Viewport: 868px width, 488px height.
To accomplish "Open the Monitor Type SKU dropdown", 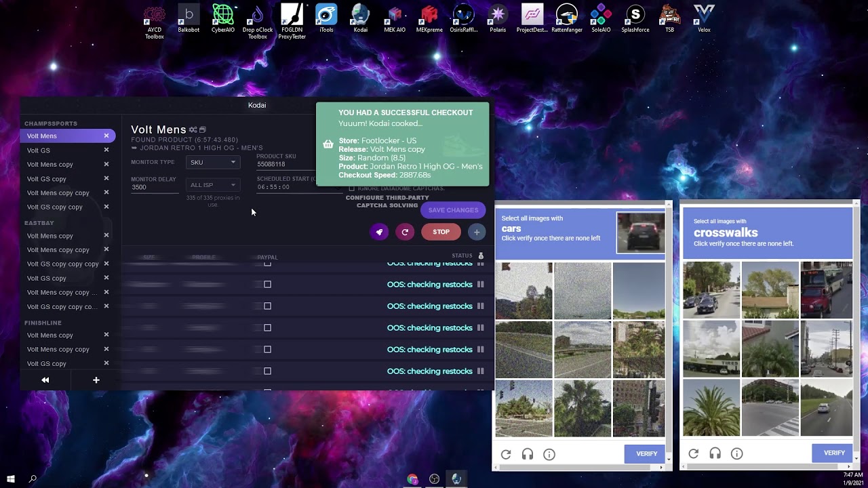I will (x=212, y=163).
